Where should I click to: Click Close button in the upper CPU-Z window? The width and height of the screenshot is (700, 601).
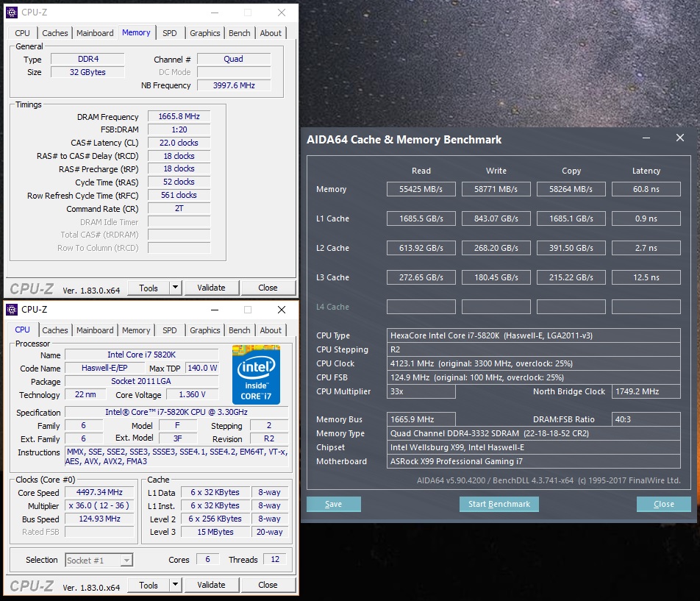click(x=268, y=288)
